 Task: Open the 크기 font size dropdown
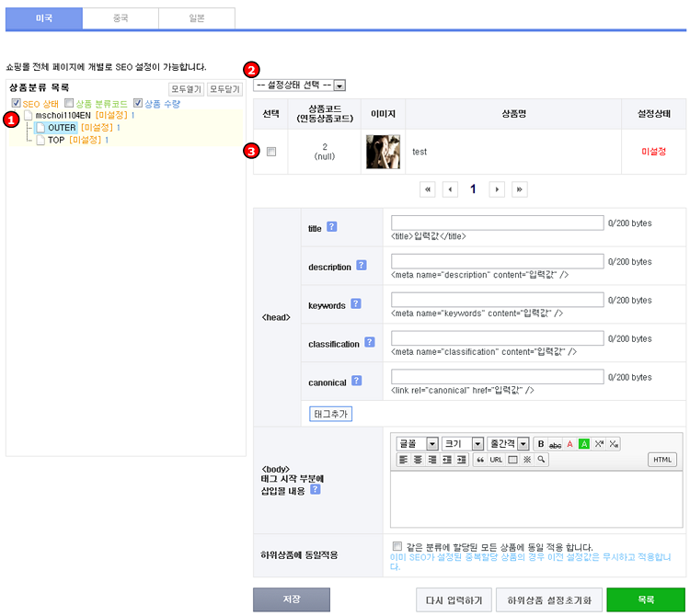click(477, 444)
